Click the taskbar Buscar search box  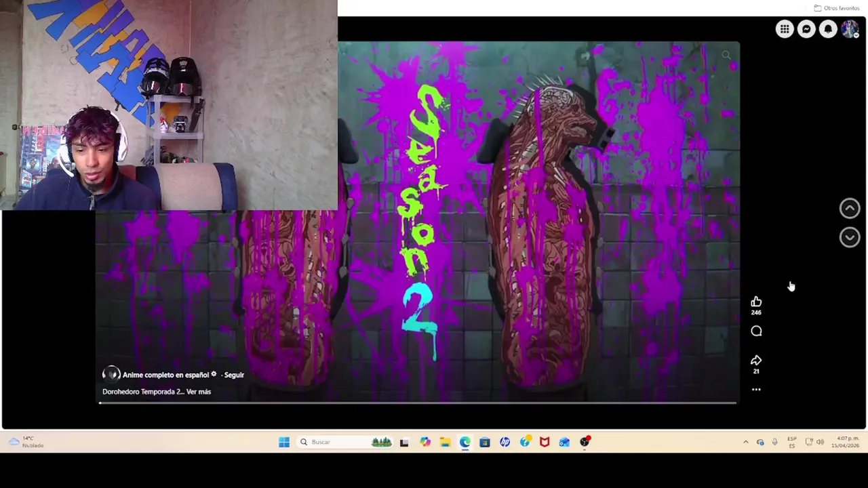pos(346,442)
